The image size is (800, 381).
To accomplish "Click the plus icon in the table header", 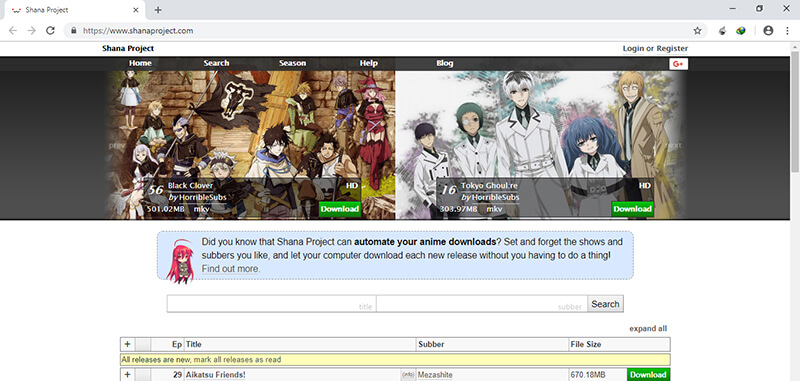I will pos(128,344).
